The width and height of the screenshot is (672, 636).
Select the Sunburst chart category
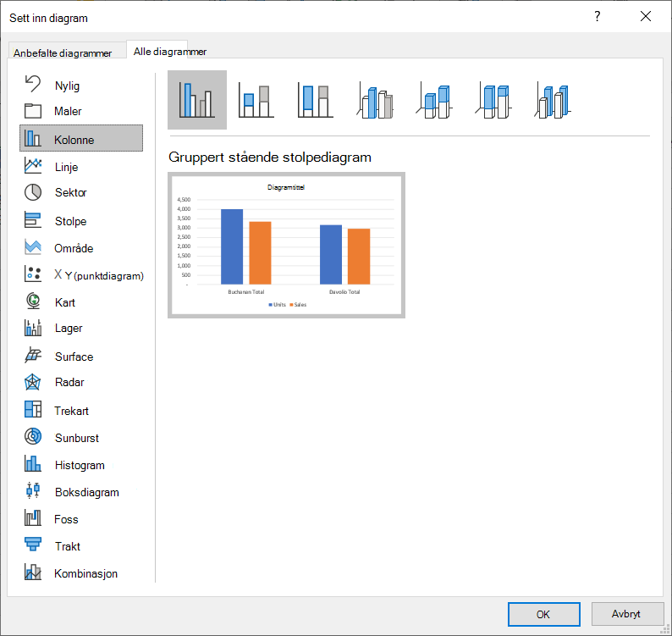pos(81,438)
